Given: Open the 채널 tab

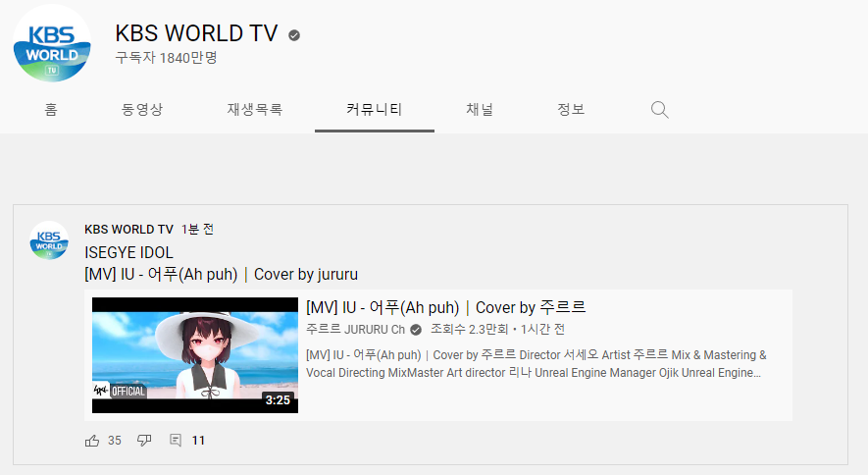Looking at the screenshot, I should point(480,110).
